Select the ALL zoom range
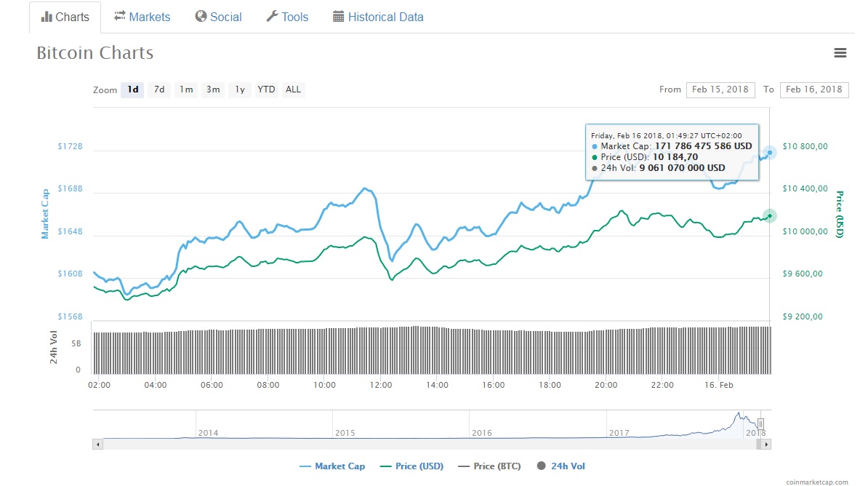 (293, 89)
